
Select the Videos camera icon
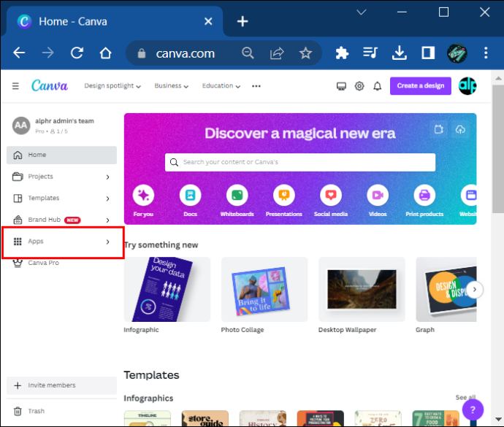coord(378,195)
